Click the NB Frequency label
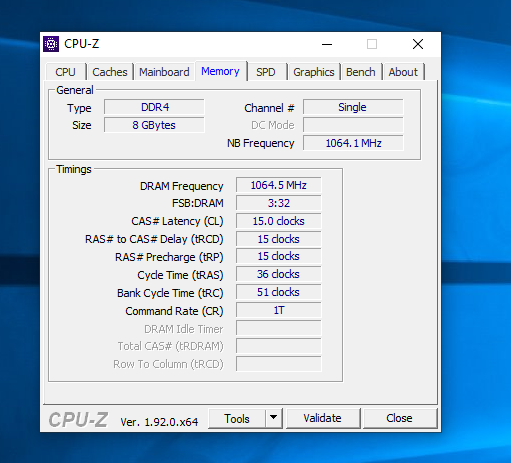This screenshot has height=463, width=511. point(261,143)
